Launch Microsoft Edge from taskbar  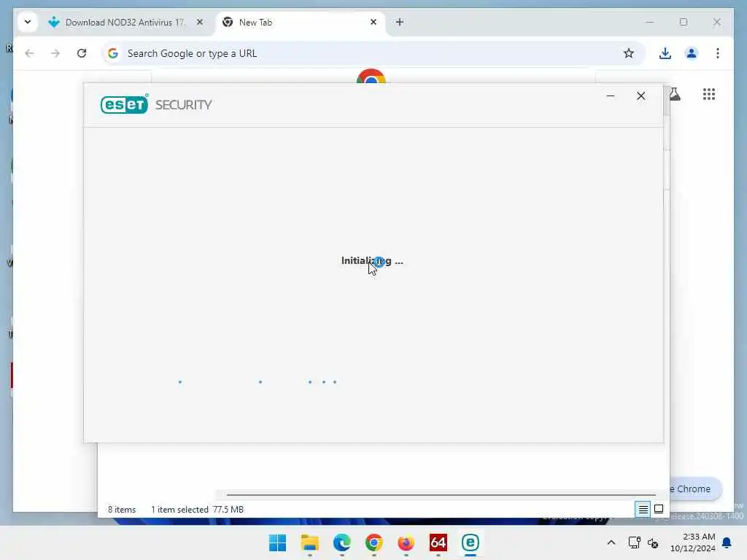point(342,542)
